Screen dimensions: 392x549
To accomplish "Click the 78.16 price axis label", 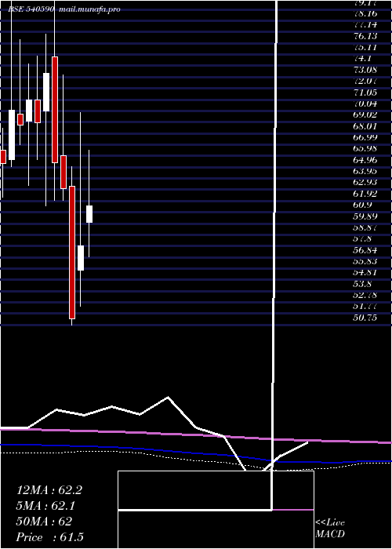I will pyautogui.click(x=365, y=13).
